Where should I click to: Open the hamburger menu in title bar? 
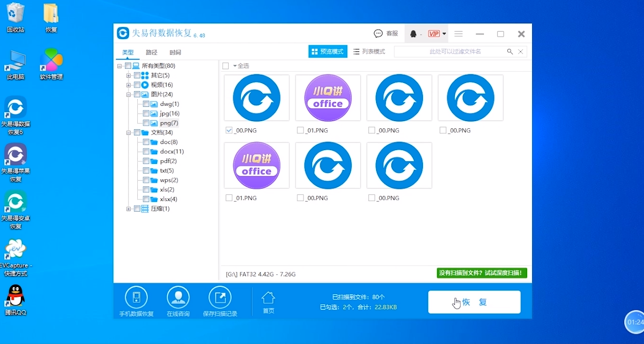(x=458, y=34)
